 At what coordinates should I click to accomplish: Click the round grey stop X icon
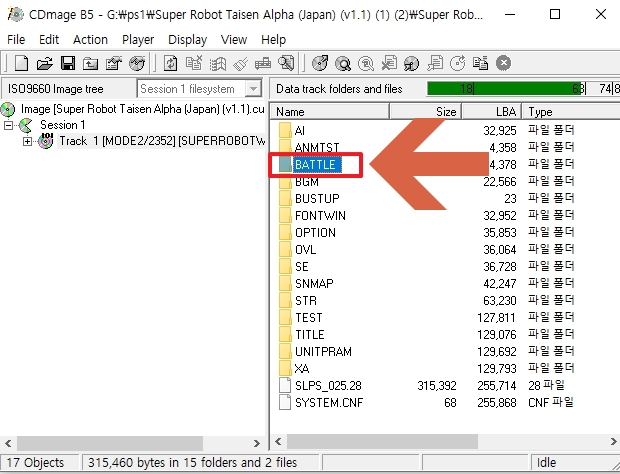[x=503, y=63]
